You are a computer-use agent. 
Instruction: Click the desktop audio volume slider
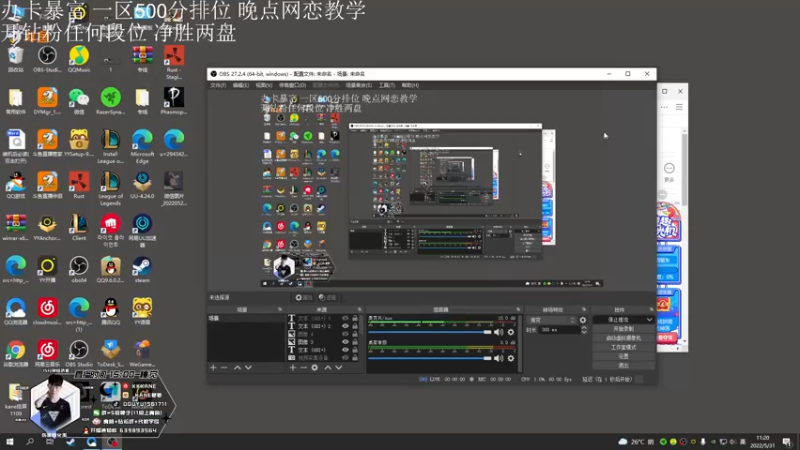click(x=430, y=358)
